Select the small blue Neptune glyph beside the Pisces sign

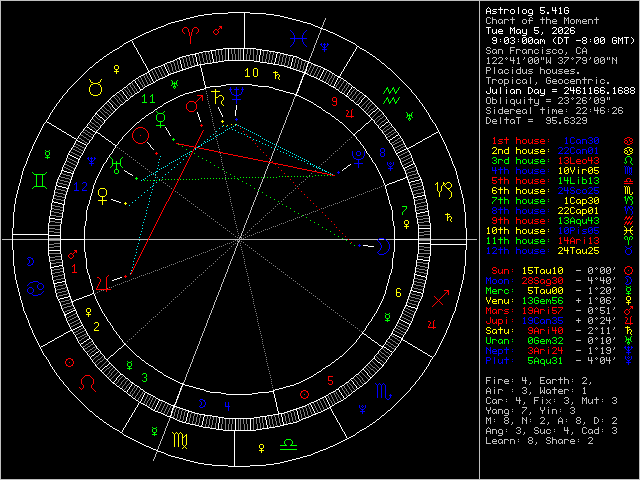[324, 47]
